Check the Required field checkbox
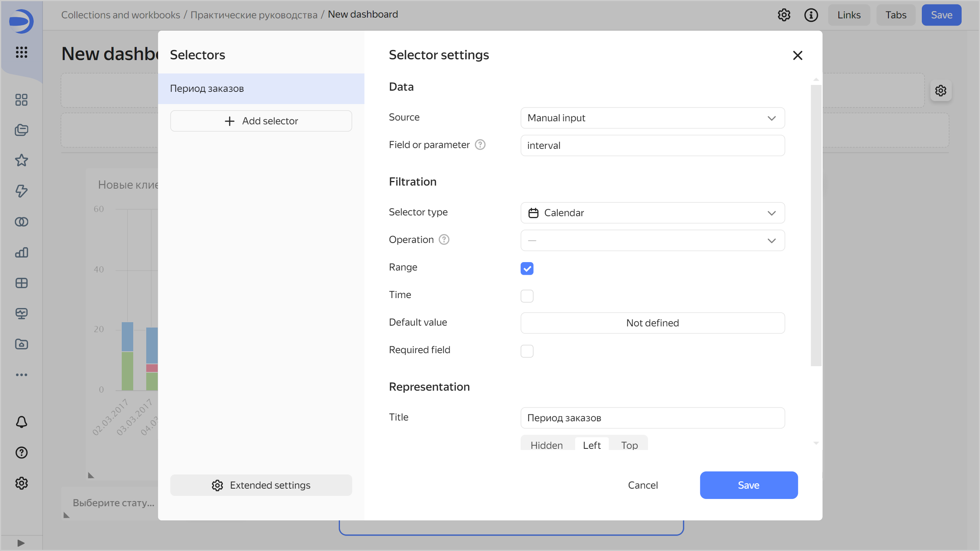Viewport: 980px width, 551px height. [x=527, y=351]
